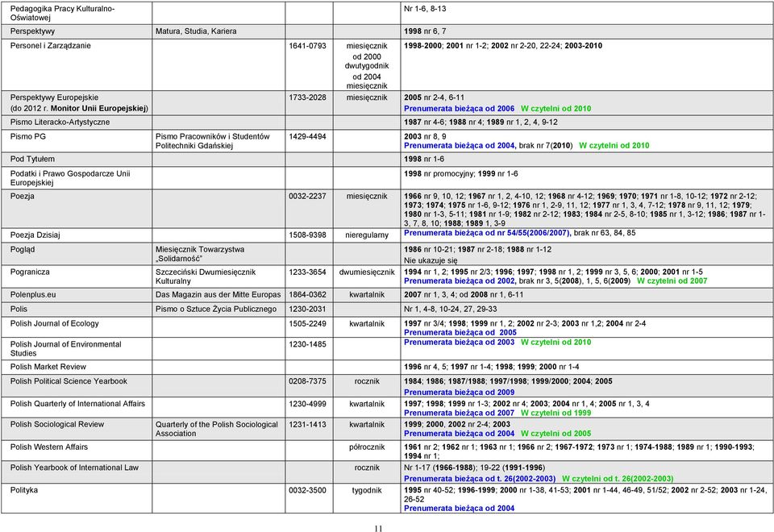Screen dimensions: 774x532
Task: Click ISSN 1505-2249
Action: (307, 324)
